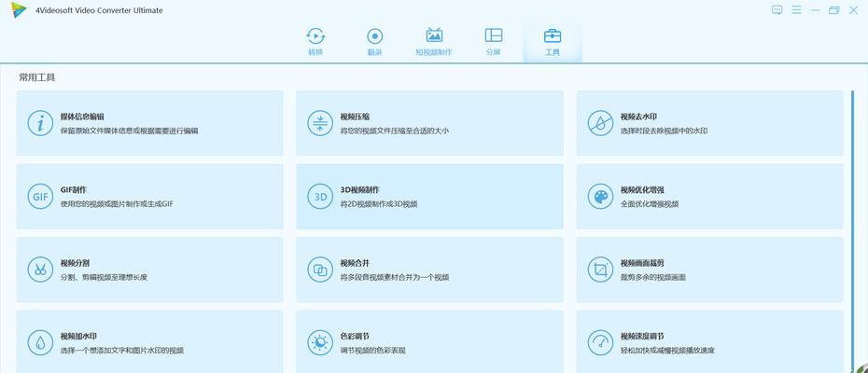Click description '将多段音视频素材合并为一个视频'
This screenshot has height=373, width=868.
point(395,277)
